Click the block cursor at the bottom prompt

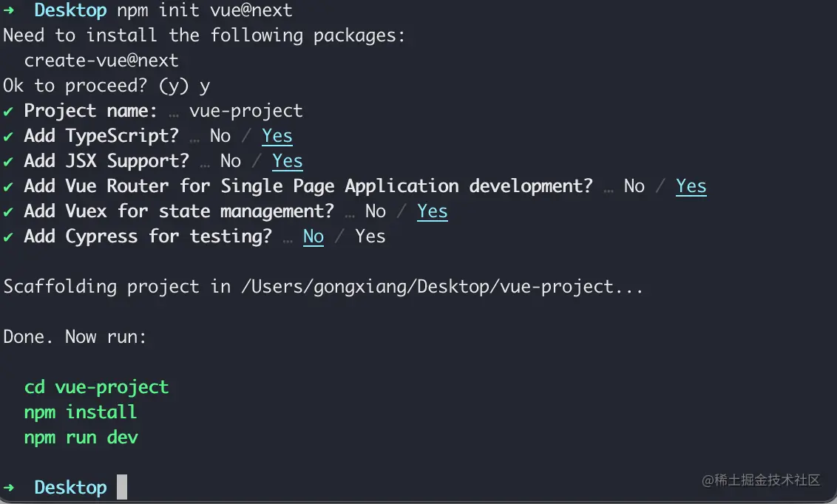pyautogui.click(x=122, y=487)
